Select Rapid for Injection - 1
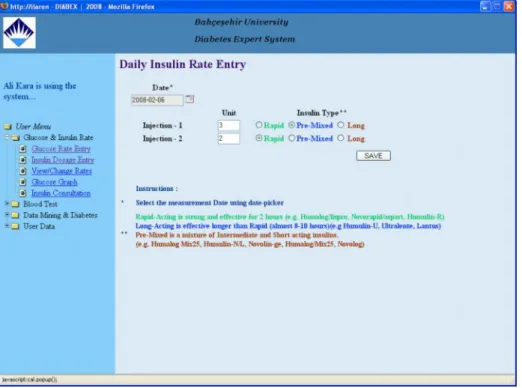Viewport: 522px width, 388px height. tap(259, 125)
